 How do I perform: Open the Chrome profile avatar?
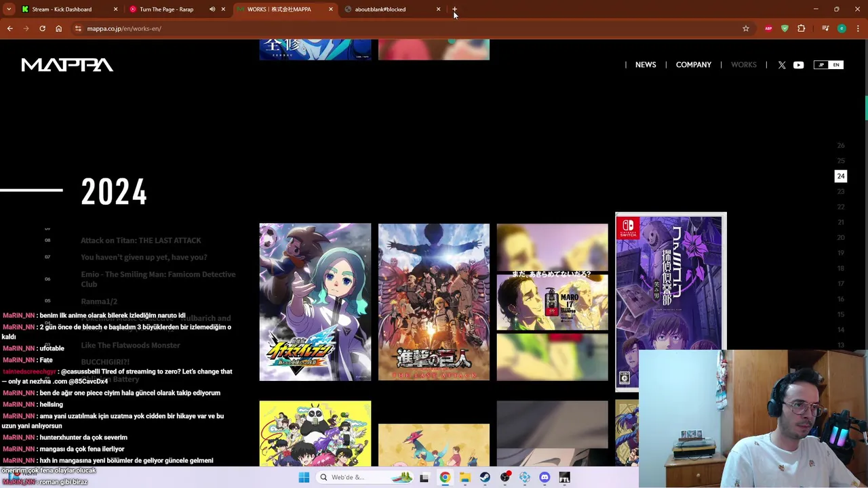click(842, 28)
